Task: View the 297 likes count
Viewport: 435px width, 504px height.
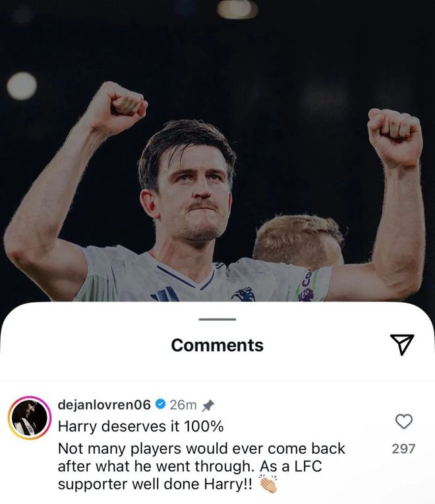Action: (403, 449)
